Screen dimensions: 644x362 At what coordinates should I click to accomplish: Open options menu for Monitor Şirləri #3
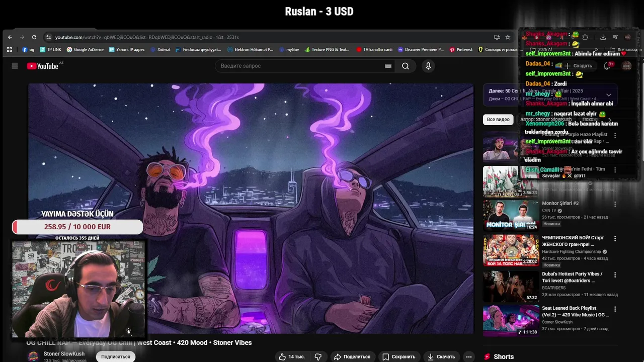coord(615,204)
